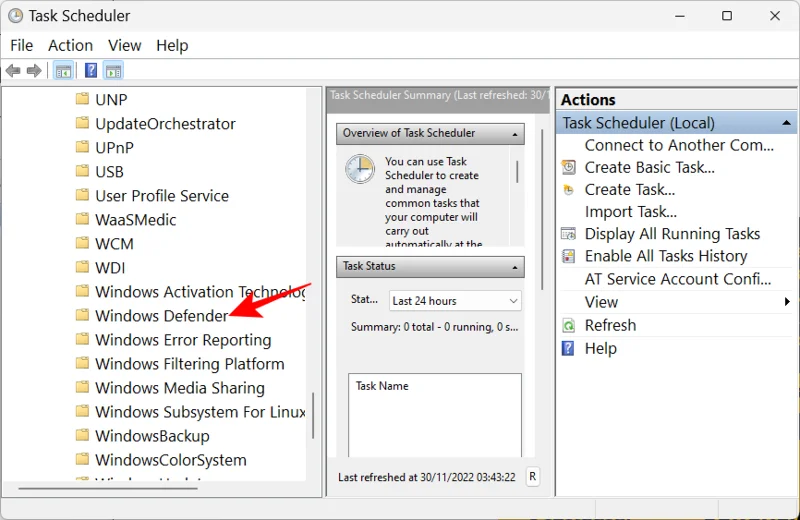Click the tree pane horizontal scrollbar
The height and width of the screenshot is (520, 800).
pyautogui.click(x=150, y=488)
